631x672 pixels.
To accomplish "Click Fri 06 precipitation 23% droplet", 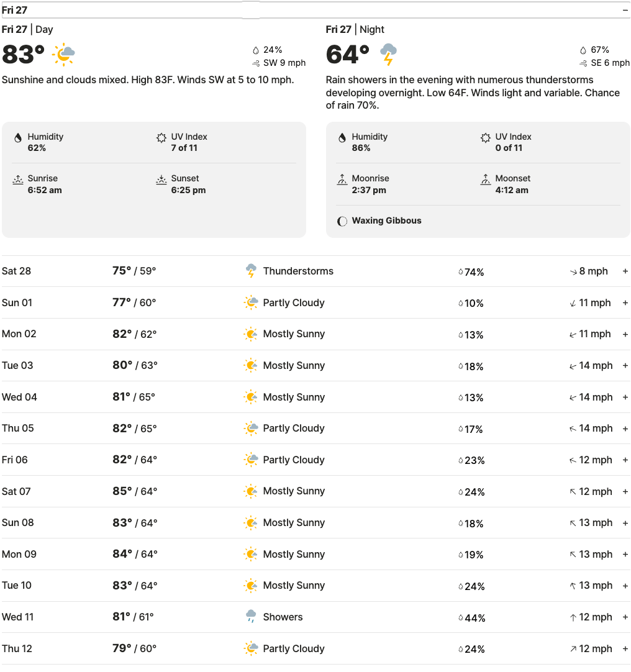I will [x=461, y=461].
